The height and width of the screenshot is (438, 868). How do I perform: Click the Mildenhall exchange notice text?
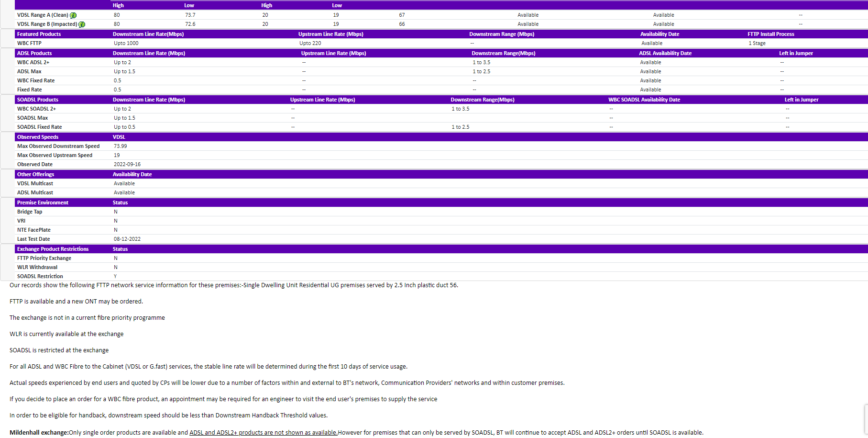tap(38, 432)
